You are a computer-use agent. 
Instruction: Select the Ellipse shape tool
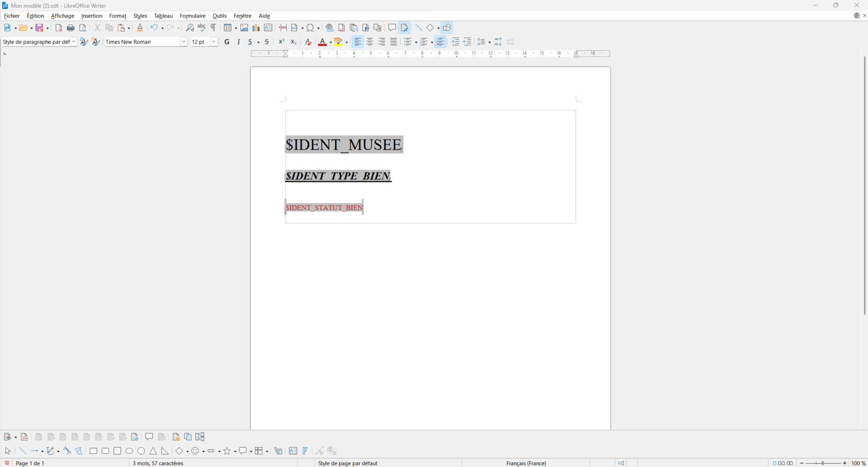point(129,451)
